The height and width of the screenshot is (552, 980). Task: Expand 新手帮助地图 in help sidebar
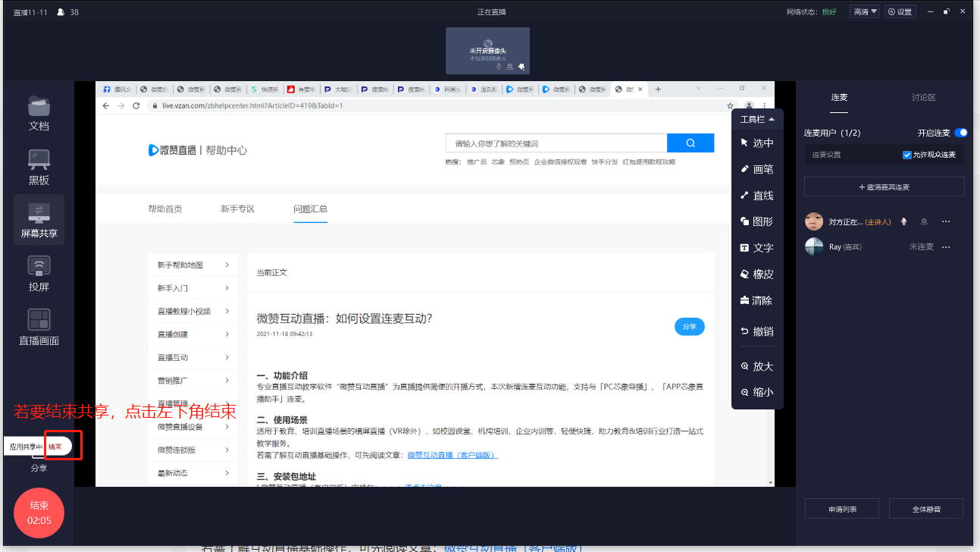pos(193,265)
